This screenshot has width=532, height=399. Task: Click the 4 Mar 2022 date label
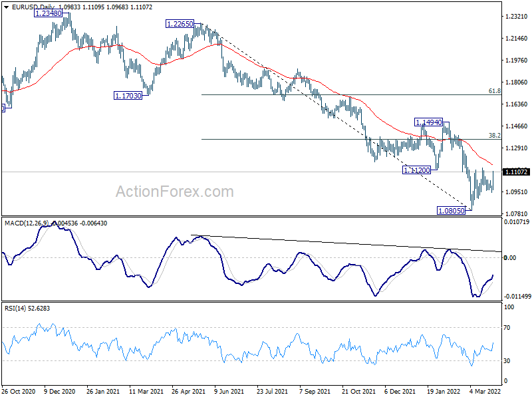click(x=485, y=392)
